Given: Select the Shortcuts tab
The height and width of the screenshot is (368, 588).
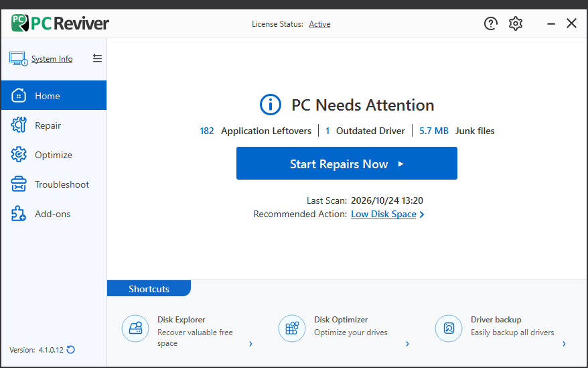Looking at the screenshot, I should coord(149,288).
